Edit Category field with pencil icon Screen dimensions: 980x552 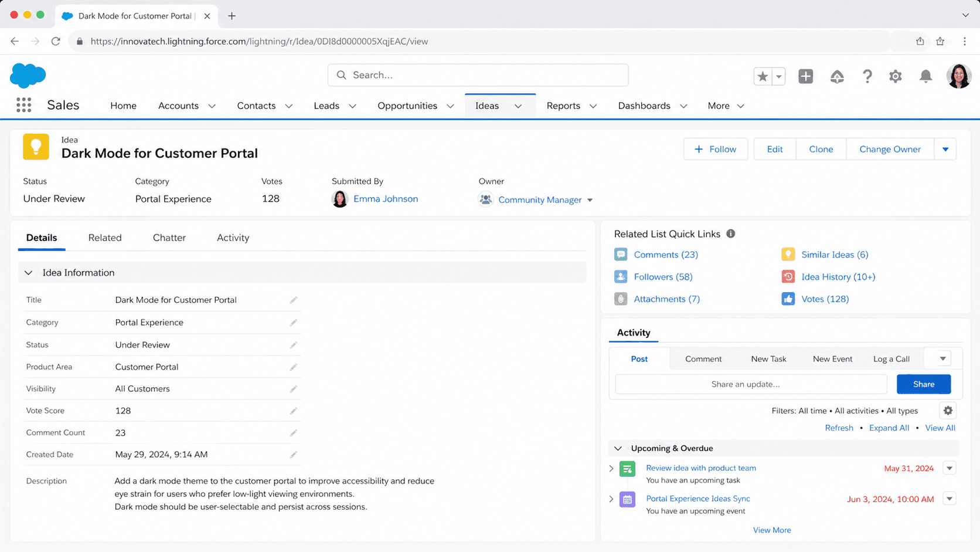[x=294, y=322]
